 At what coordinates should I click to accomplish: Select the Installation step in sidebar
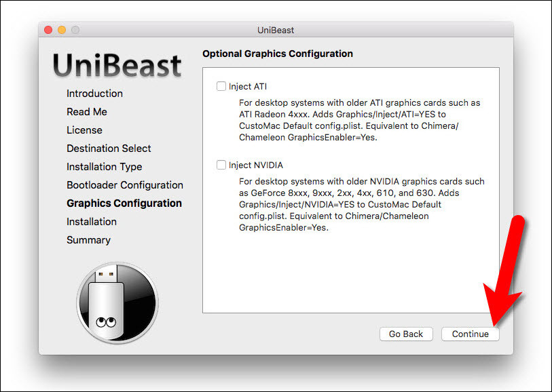coord(92,222)
